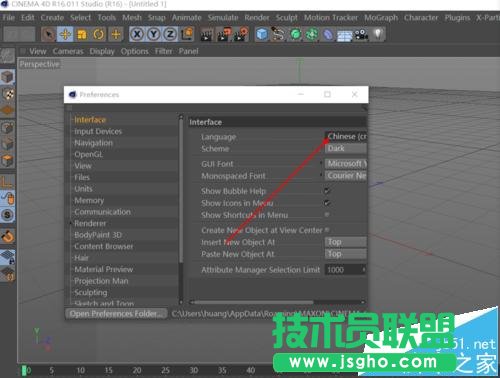Image resolution: width=500 pixels, height=378 pixels.
Task: Click the Enable Axis L-shaped icon
Action: tap(7, 182)
